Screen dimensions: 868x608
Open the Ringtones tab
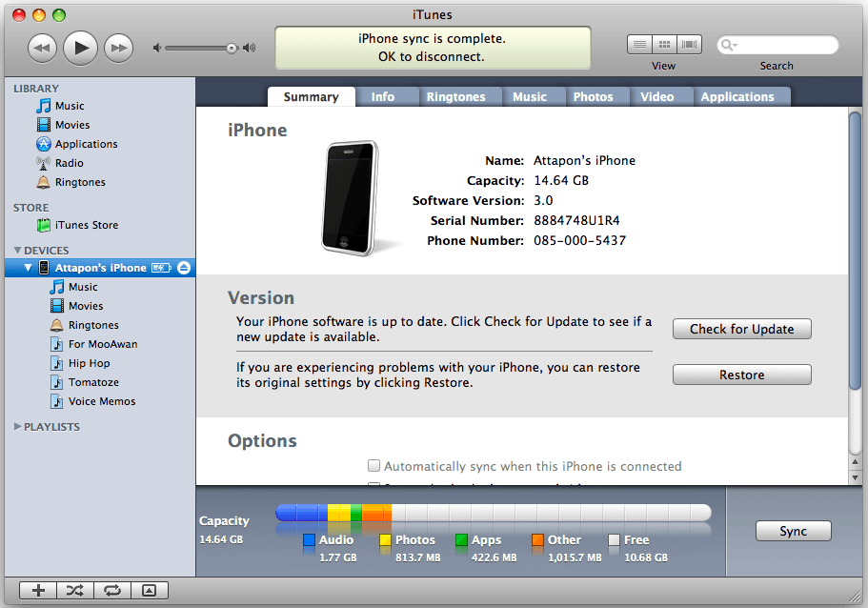coord(456,97)
